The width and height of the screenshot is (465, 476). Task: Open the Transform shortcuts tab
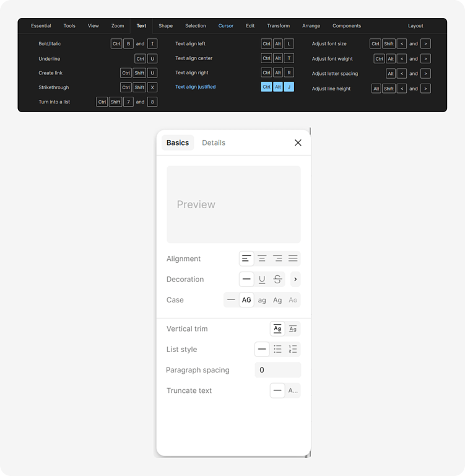coord(279,26)
